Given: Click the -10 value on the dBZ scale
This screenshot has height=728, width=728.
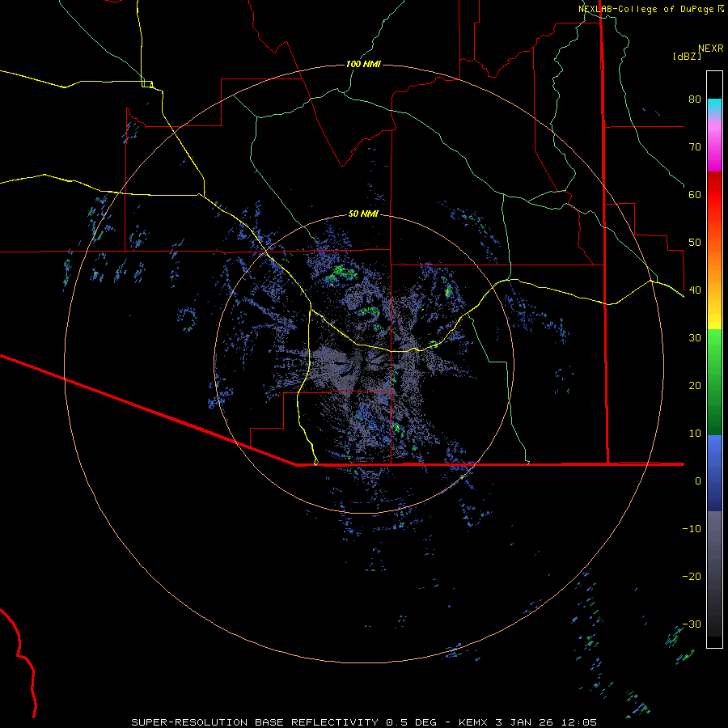Looking at the screenshot, I should (692, 529).
